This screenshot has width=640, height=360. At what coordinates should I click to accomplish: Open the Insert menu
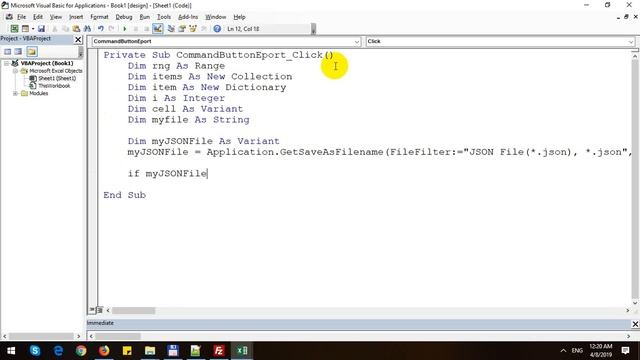click(x=76, y=17)
